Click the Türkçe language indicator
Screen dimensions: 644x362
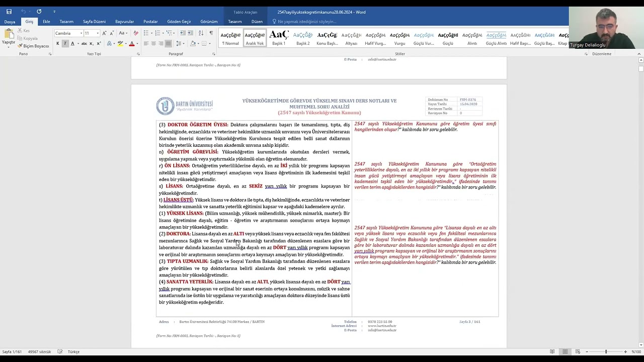(74, 352)
